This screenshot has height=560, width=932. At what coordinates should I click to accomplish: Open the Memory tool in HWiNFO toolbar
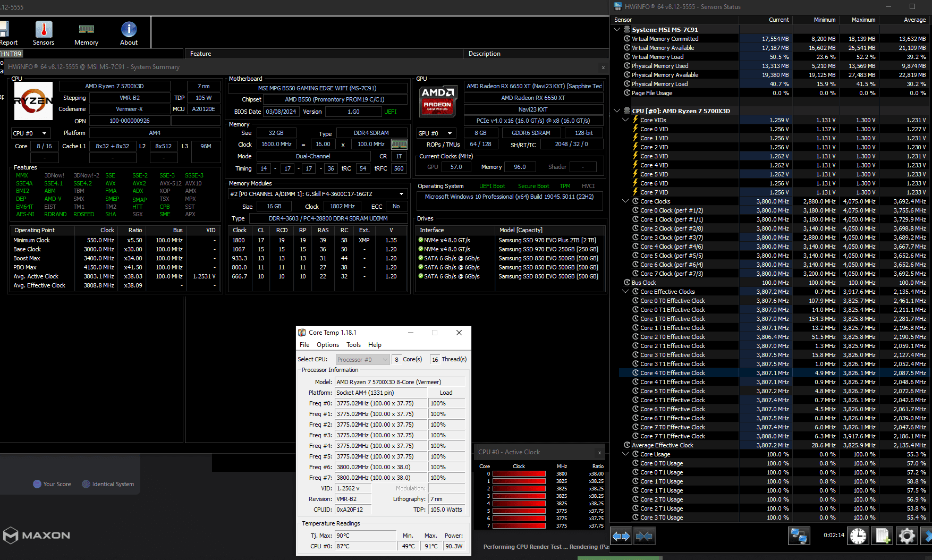pos(86,33)
